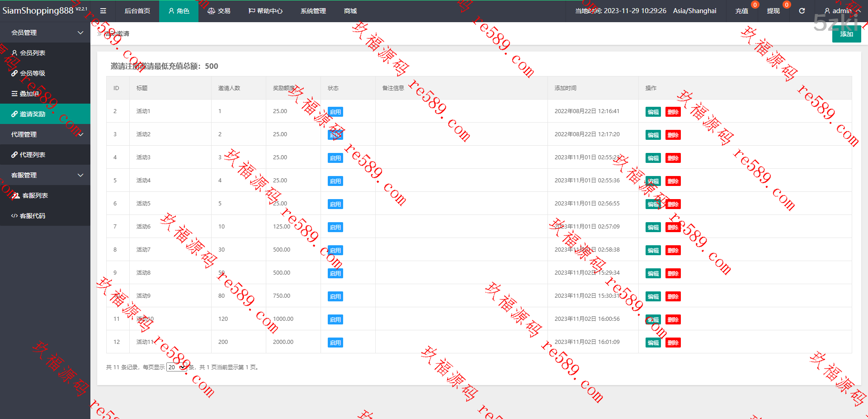Switch to the 交易 top menu
This screenshot has width=868, height=419.
click(x=219, y=11)
